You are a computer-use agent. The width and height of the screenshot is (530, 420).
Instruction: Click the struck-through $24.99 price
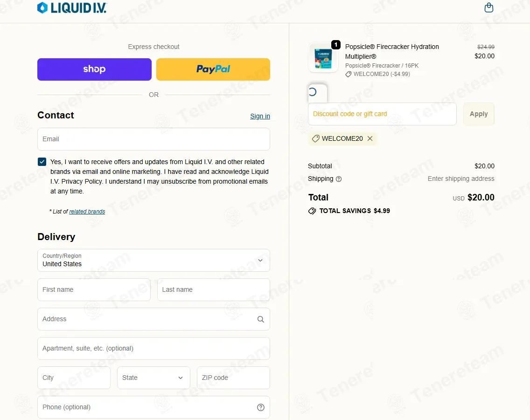coord(486,47)
